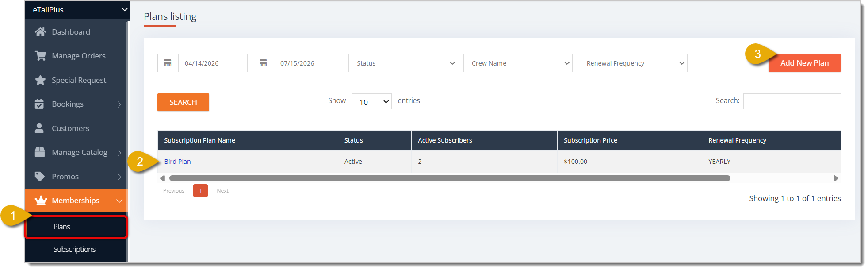Click the Promos tag icon
Screen dimensions: 868x270
click(x=40, y=177)
